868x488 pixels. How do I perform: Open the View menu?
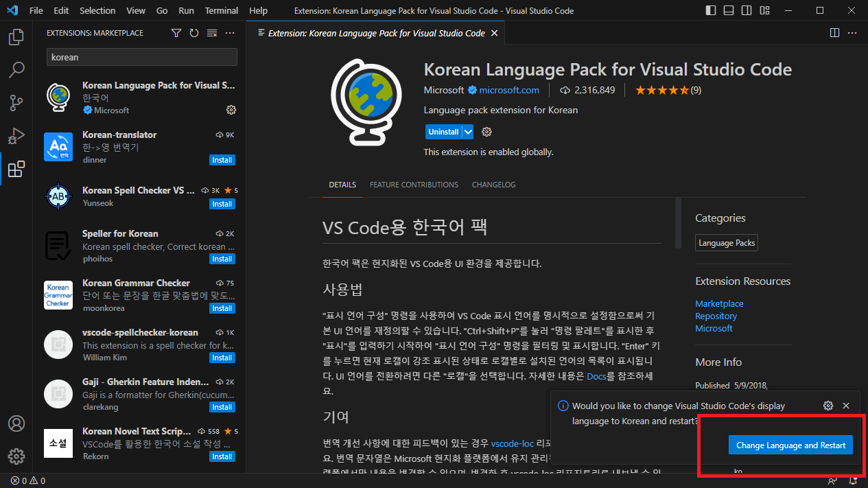tap(136, 10)
